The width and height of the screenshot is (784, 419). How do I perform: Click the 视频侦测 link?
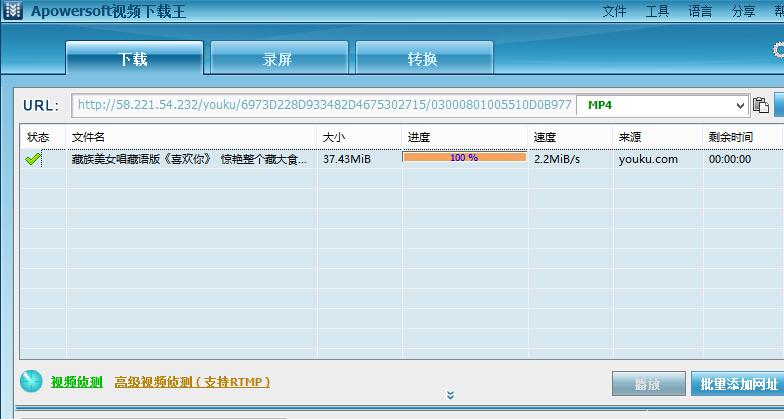76,382
